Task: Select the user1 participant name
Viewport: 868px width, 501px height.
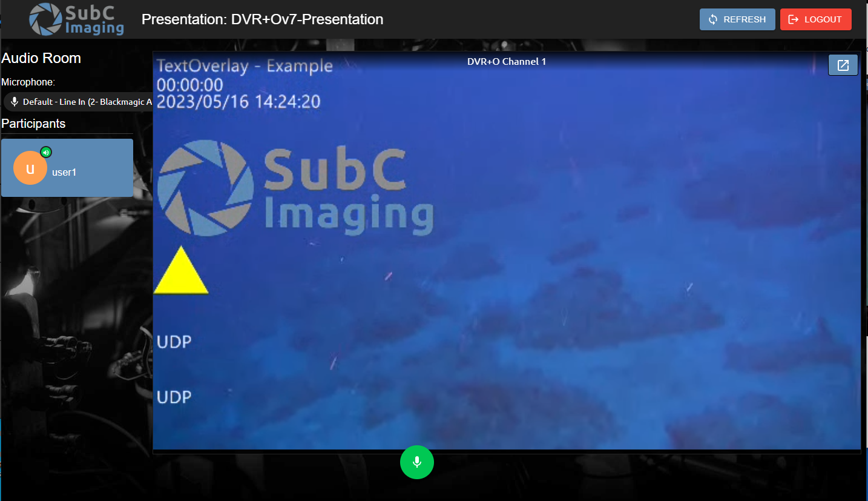Action: 64,172
